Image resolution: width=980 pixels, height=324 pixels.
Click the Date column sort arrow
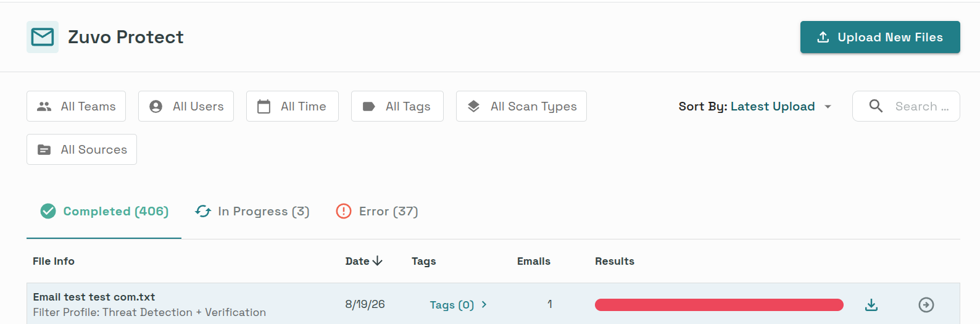point(378,261)
